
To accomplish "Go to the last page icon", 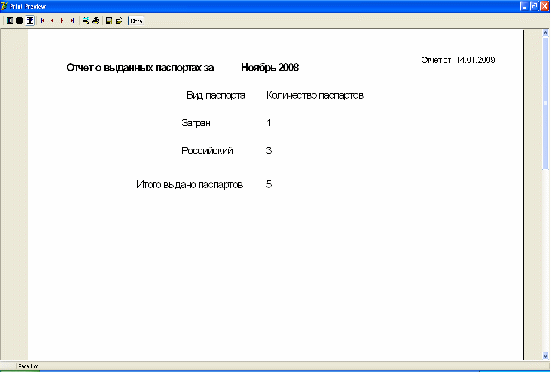I will coord(72,21).
